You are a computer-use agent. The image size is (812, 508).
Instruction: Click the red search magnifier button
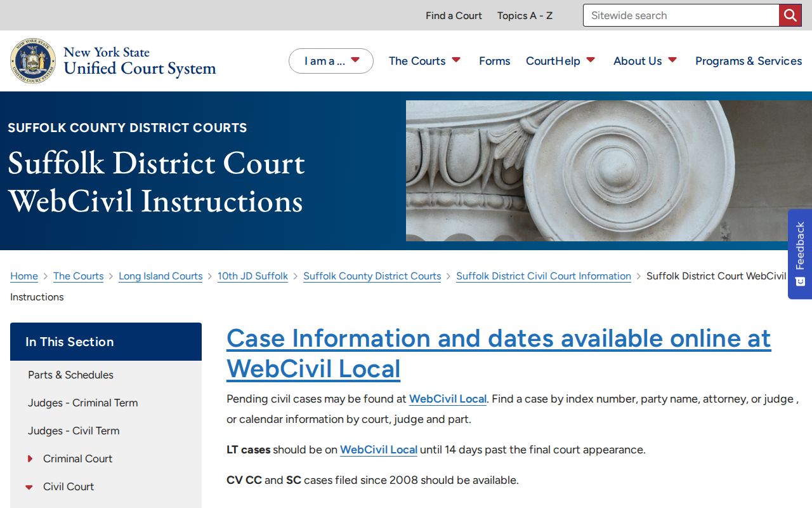click(790, 15)
